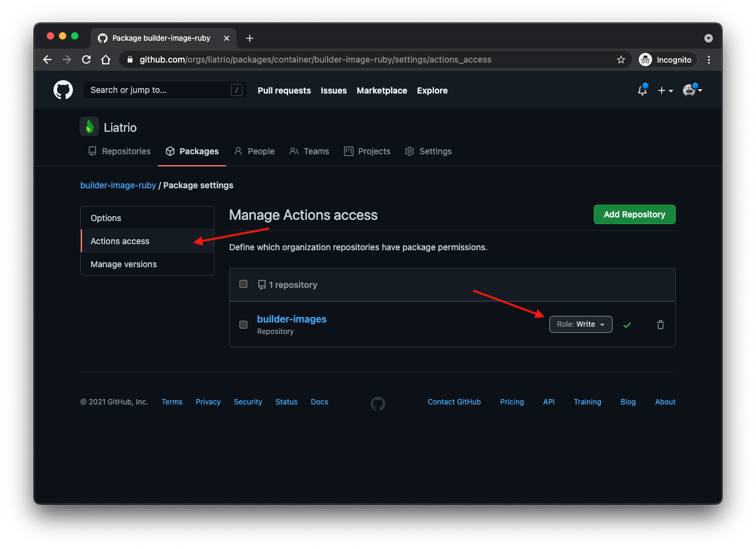The image size is (756, 549).
Task: Open the Repositories tab
Action: coord(119,151)
